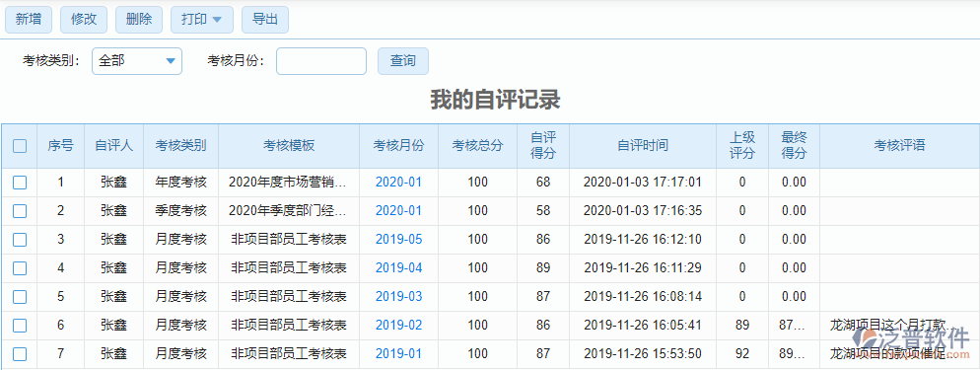Click the 序号 column header

[x=60, y=146]
